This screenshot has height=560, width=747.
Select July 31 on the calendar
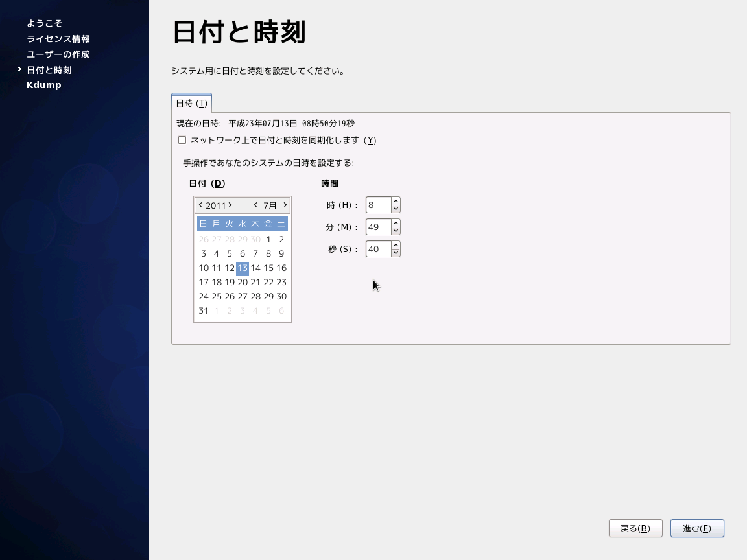[x=203, y=310]
